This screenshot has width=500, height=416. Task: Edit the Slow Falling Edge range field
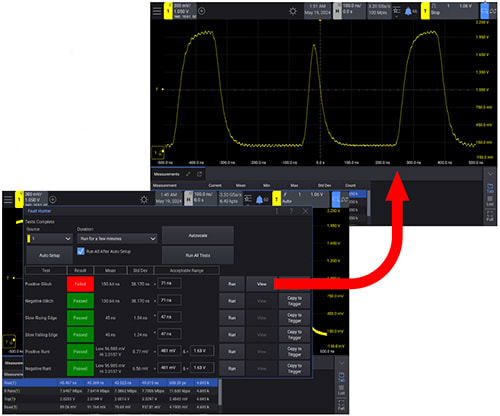(169, 333)
